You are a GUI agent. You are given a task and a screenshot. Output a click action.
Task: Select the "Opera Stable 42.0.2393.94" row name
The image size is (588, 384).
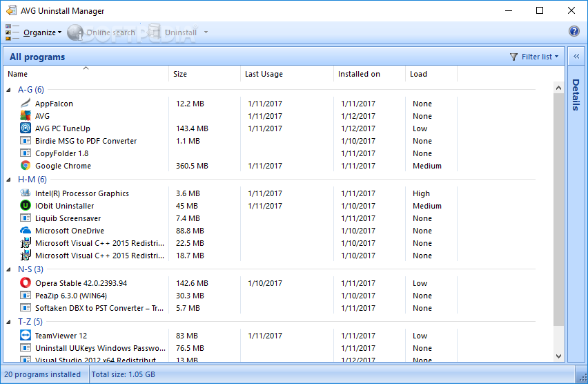coord(81,283)
